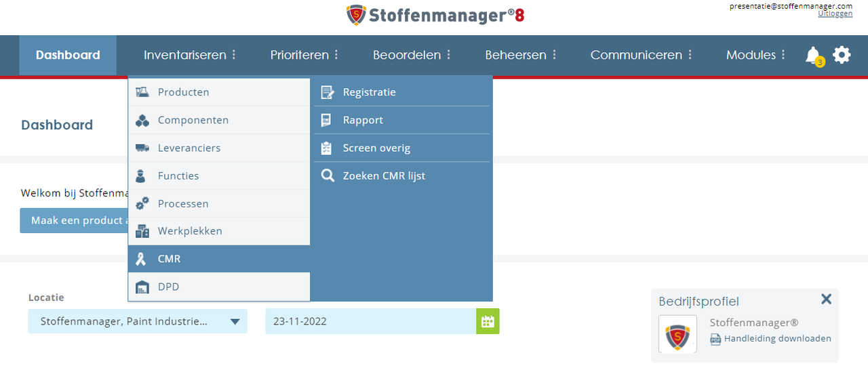Select Screen overig in CMR submenu
This screenshot has height=374, width=868.
point(376,148)
